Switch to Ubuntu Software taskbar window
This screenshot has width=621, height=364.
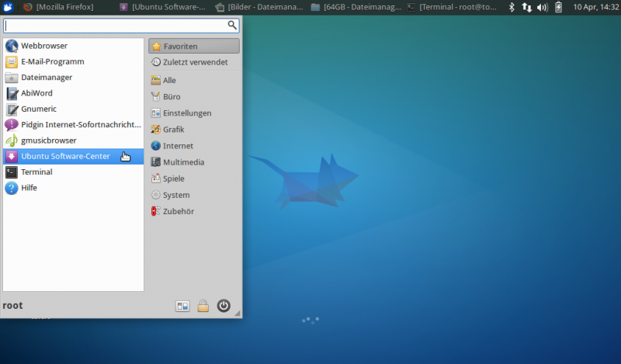163,7
